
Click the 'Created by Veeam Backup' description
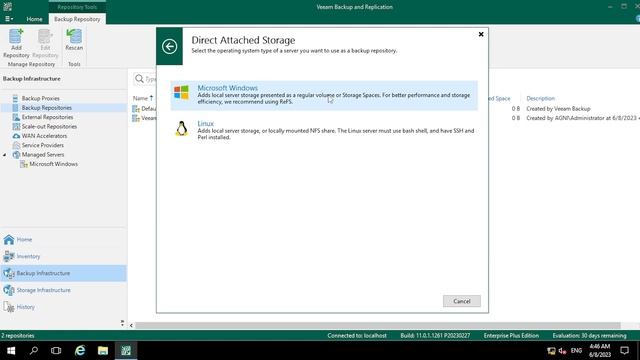(x=558, y=109)
